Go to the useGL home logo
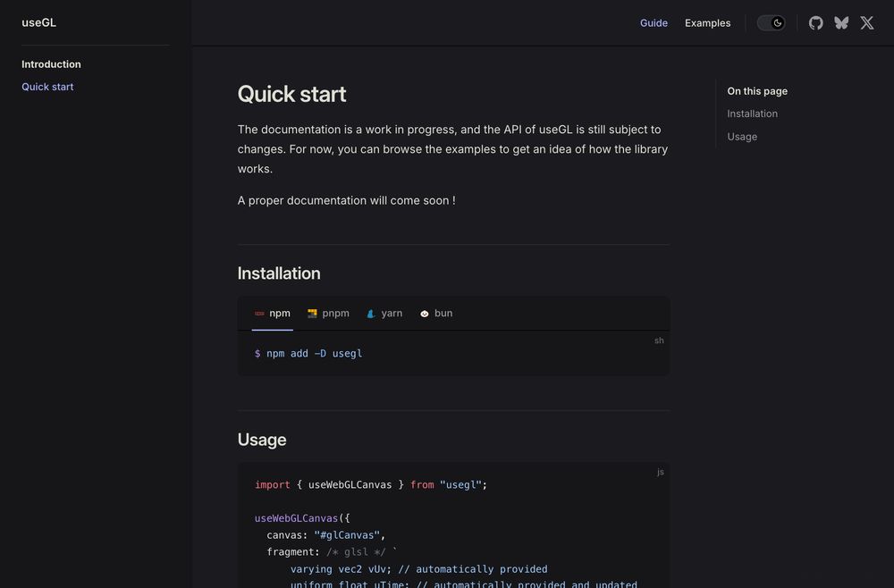Screen dimensions: 894x588 click(38, 22)
